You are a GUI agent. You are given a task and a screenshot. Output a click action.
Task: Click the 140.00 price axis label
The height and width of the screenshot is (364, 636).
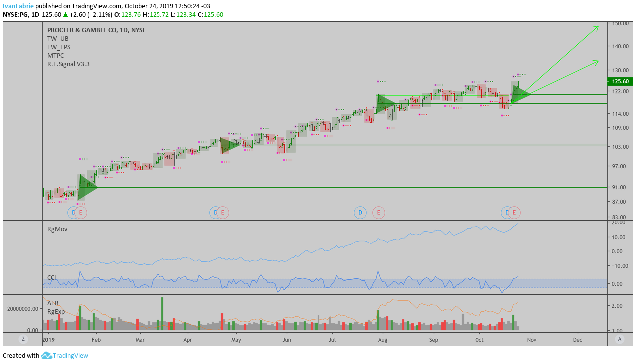tap(620, 46)
